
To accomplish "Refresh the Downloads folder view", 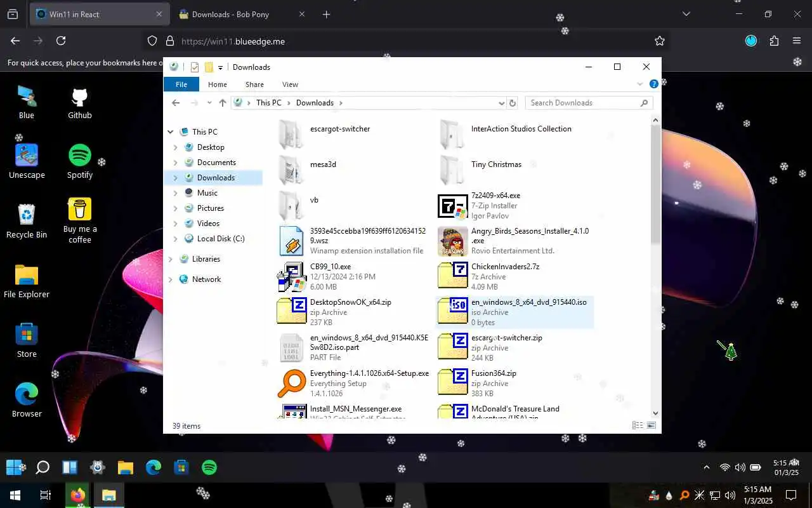I will coord(513,103).
